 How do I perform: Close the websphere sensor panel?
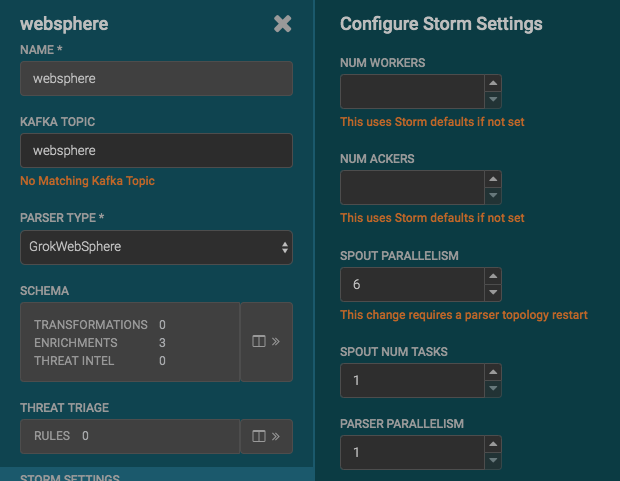click(282, 24)
